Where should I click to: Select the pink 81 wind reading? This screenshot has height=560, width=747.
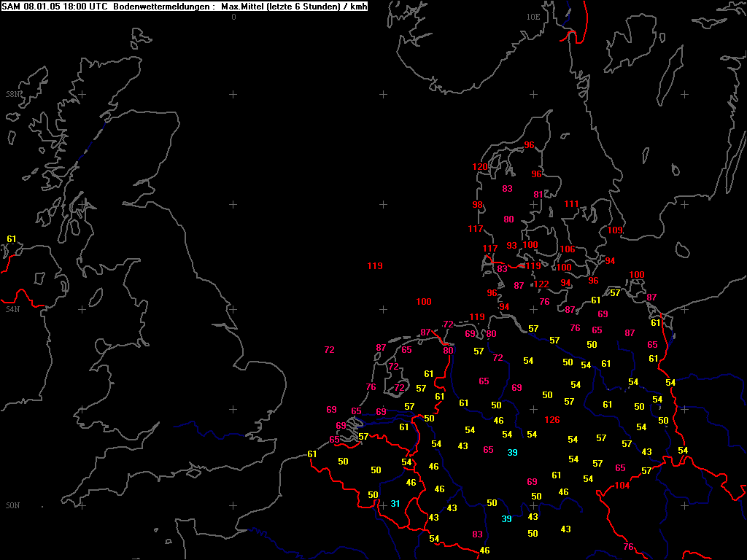click(538, 194)
